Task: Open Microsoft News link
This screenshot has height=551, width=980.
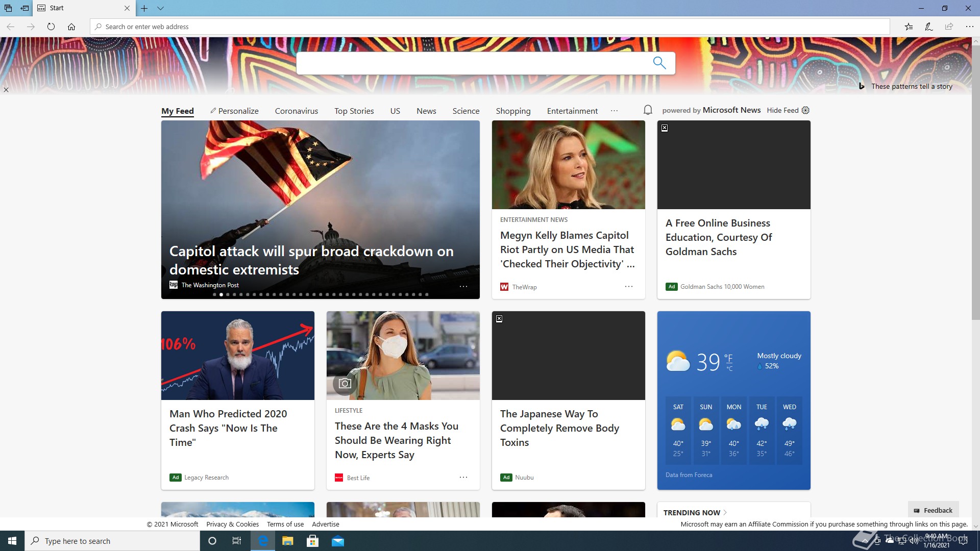Action: point(731,110)
